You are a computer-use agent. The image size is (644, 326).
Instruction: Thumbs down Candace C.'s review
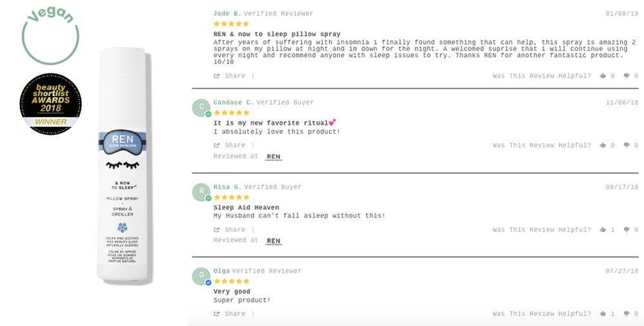tap(627, 146)
